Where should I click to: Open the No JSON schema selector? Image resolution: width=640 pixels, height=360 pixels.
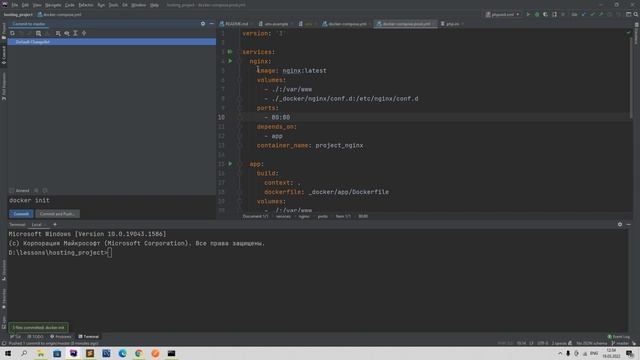point(591,343)
